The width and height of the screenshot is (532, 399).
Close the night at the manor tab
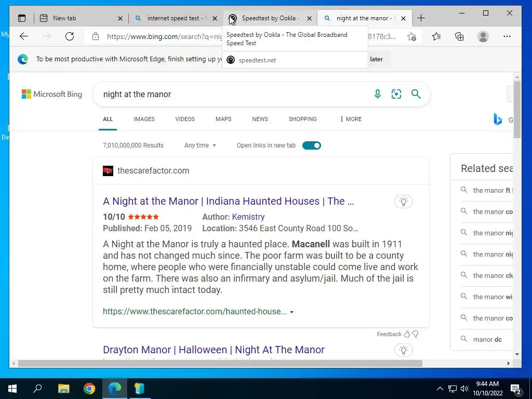point(403,18)
